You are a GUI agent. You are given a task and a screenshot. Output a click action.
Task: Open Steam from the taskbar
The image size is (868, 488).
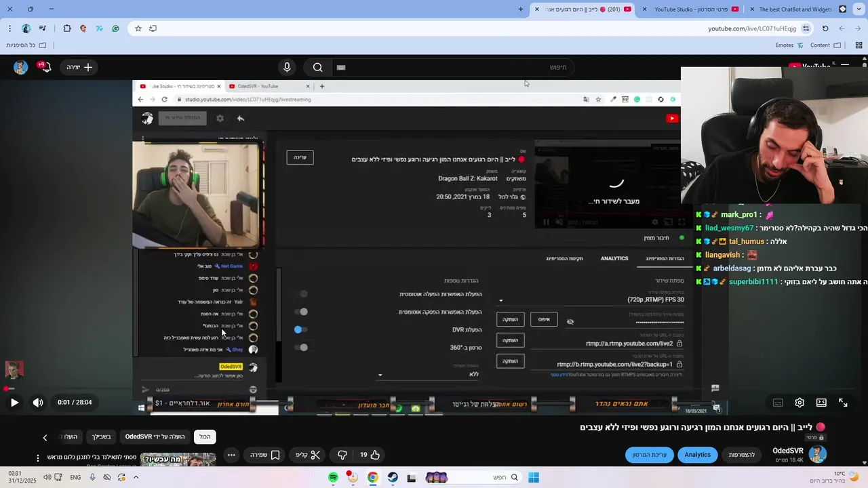coord(393,478)
